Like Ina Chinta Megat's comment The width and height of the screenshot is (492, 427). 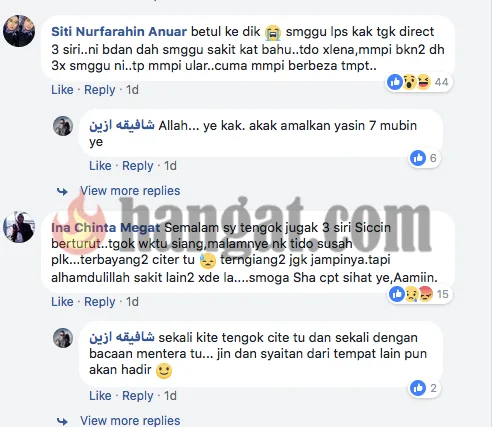[x=62, y=302]
